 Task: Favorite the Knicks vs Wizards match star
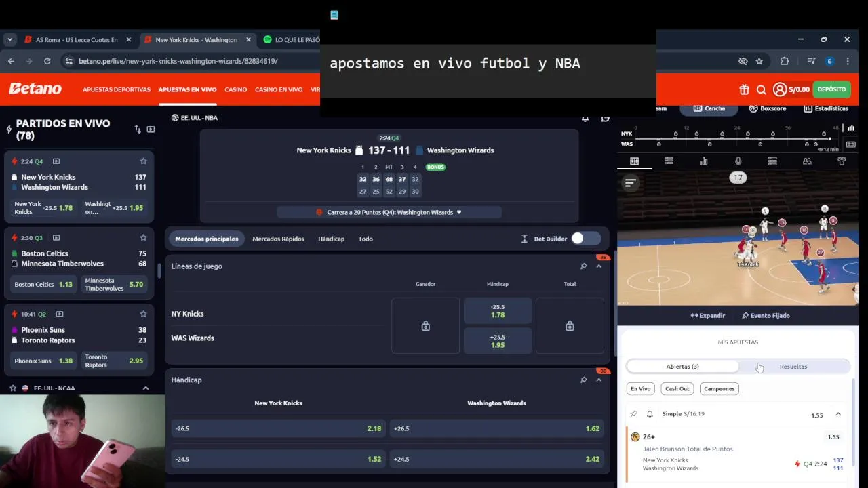(x=143, y=161)
